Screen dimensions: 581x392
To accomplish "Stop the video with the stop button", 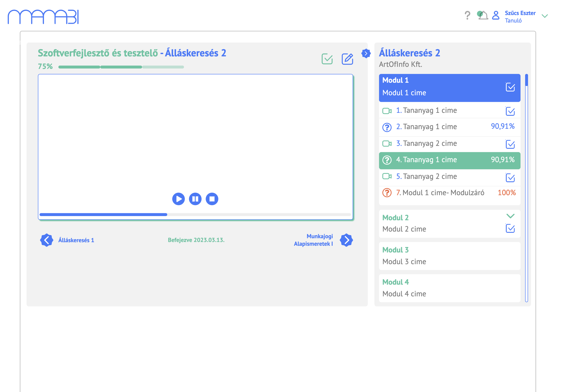I will coord(212,199).
